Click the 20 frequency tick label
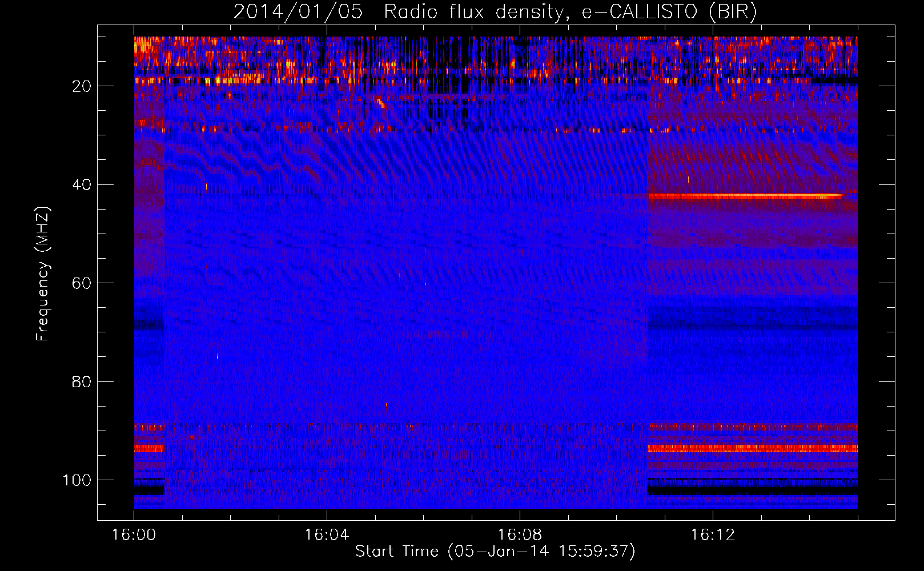 coord(82,86)
